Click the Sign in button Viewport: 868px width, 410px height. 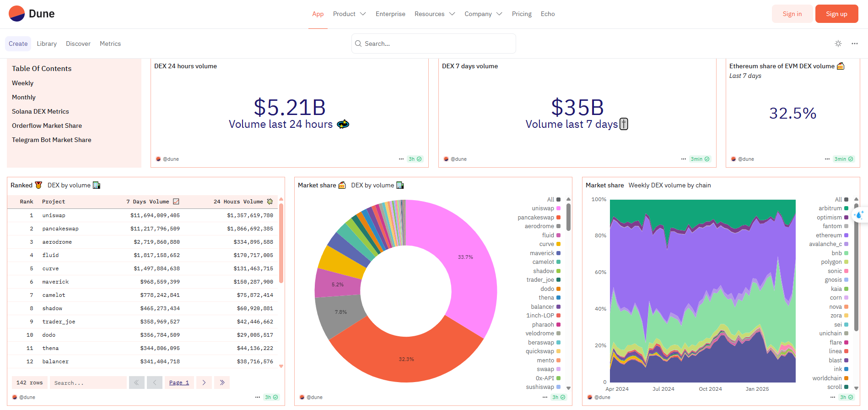pos(792,14)
